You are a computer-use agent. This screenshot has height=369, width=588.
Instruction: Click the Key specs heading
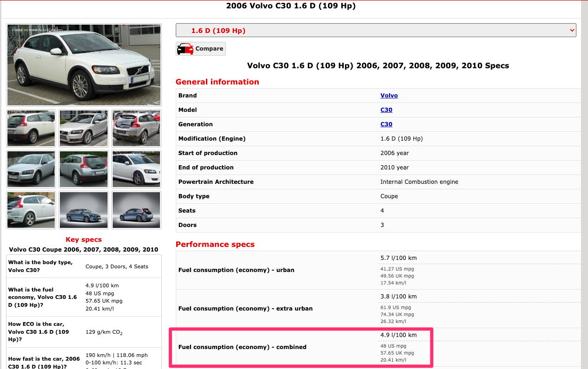pyautogui.click(x=84, y=240)
